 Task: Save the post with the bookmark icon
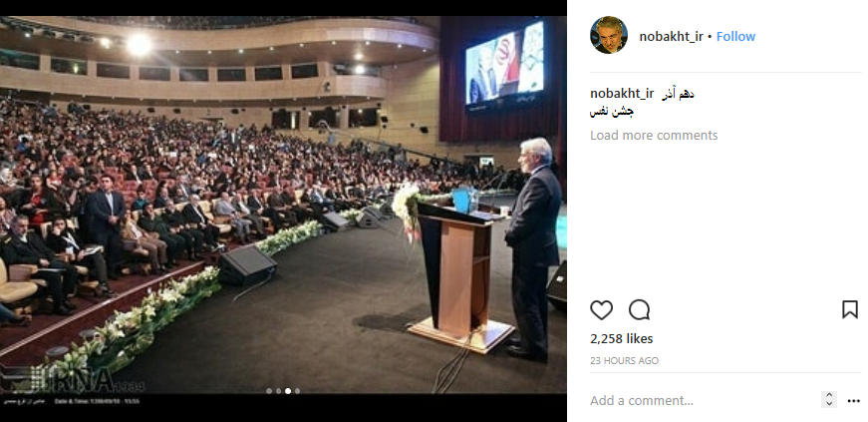850,309
